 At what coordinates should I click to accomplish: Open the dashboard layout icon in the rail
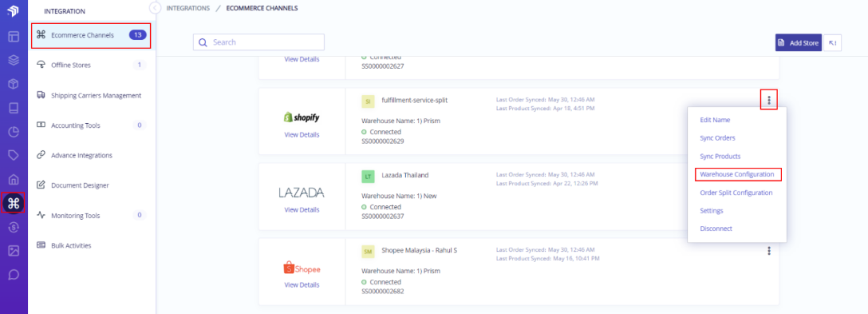click(x=14, y=38)
